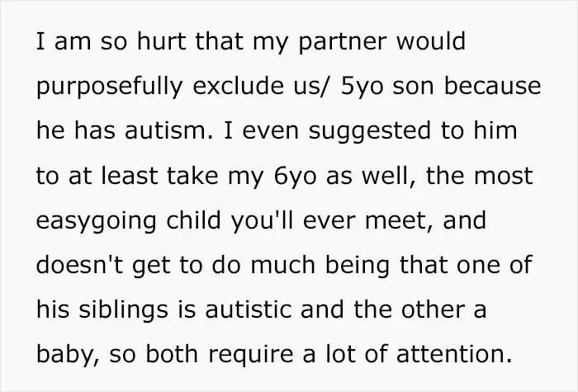Click on the word "siblings"
Screen dimensions: 578x392
124,311
